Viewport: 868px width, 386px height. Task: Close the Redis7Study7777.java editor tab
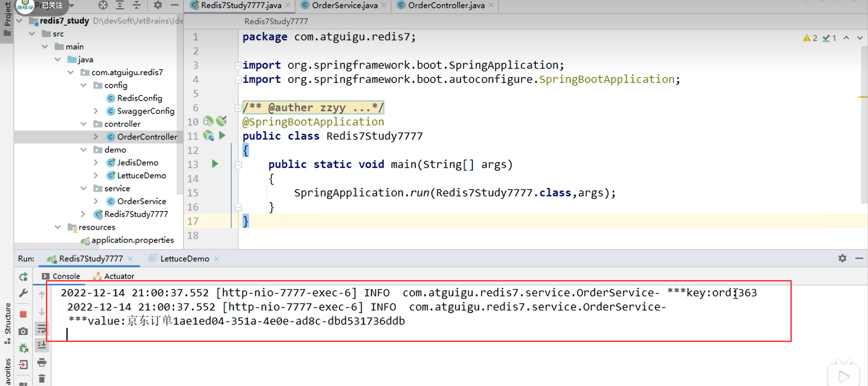click(288, 5)
